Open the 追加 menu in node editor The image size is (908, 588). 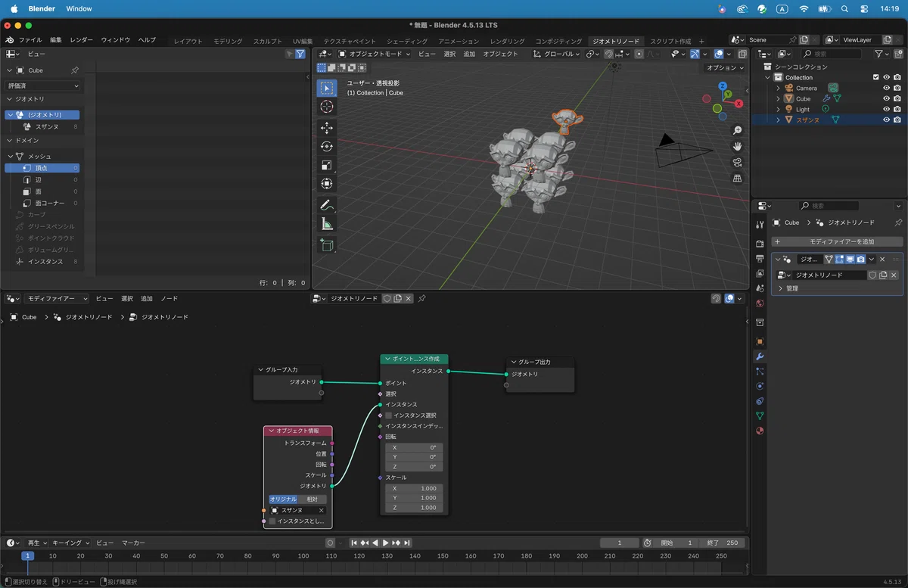[147, 299]
